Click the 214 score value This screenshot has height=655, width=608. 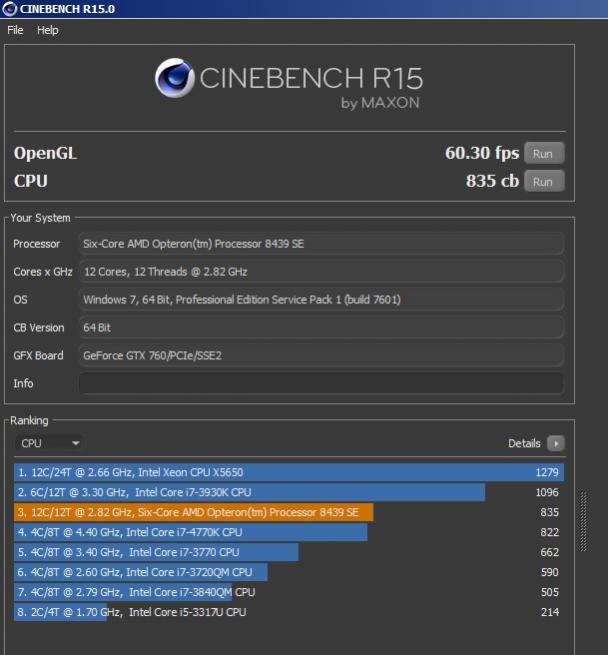click(x=550, y=612)
